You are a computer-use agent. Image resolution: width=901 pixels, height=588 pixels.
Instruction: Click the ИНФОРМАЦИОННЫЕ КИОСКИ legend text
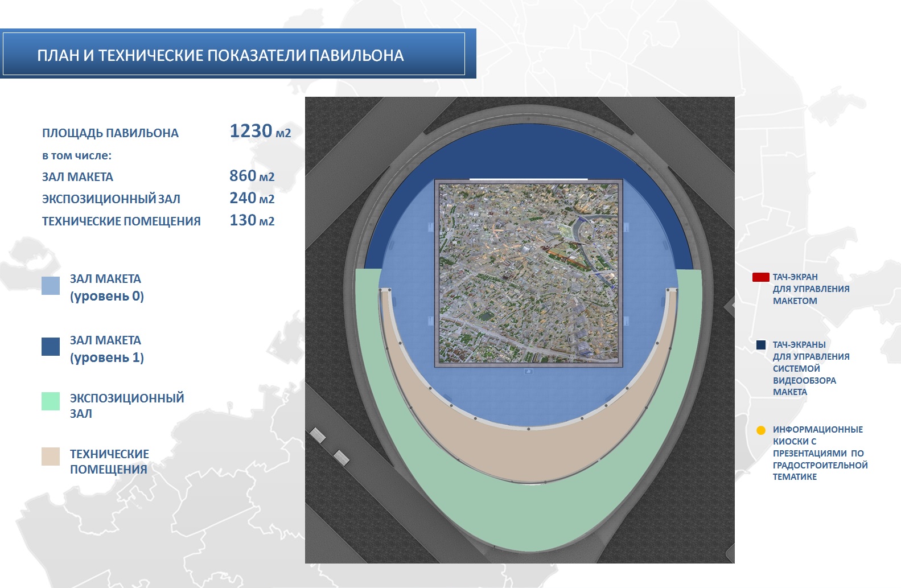coord(820,453)
